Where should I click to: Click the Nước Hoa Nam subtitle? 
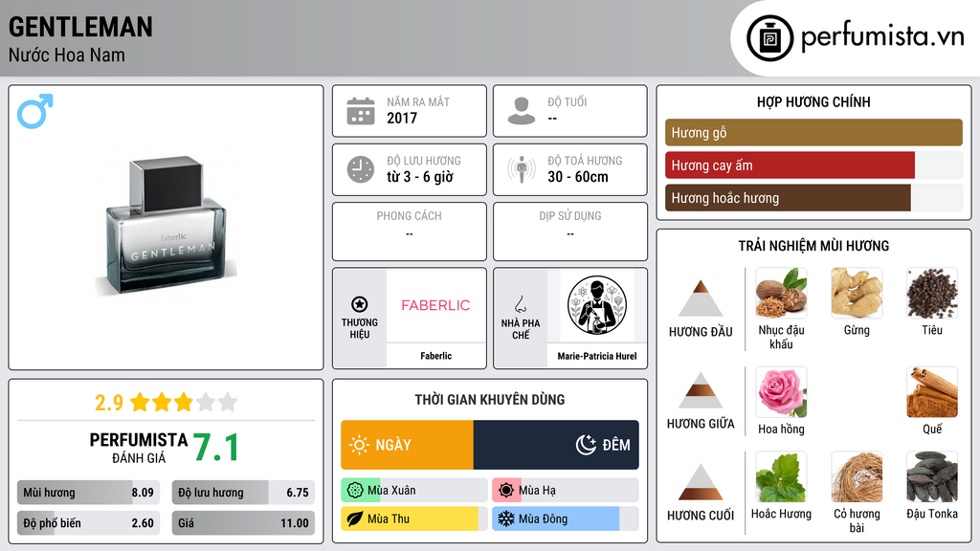click(x=66, y=55)
